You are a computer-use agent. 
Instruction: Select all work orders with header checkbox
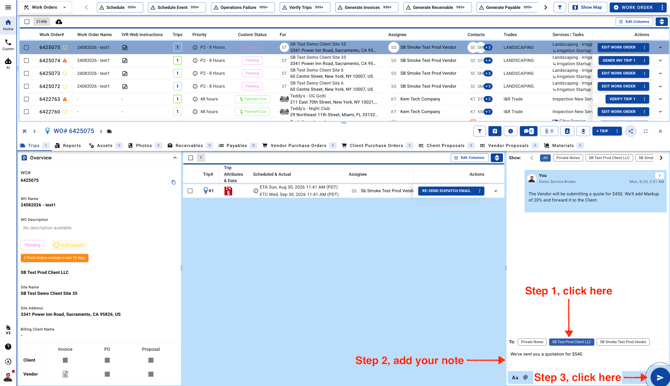[27, 22]
